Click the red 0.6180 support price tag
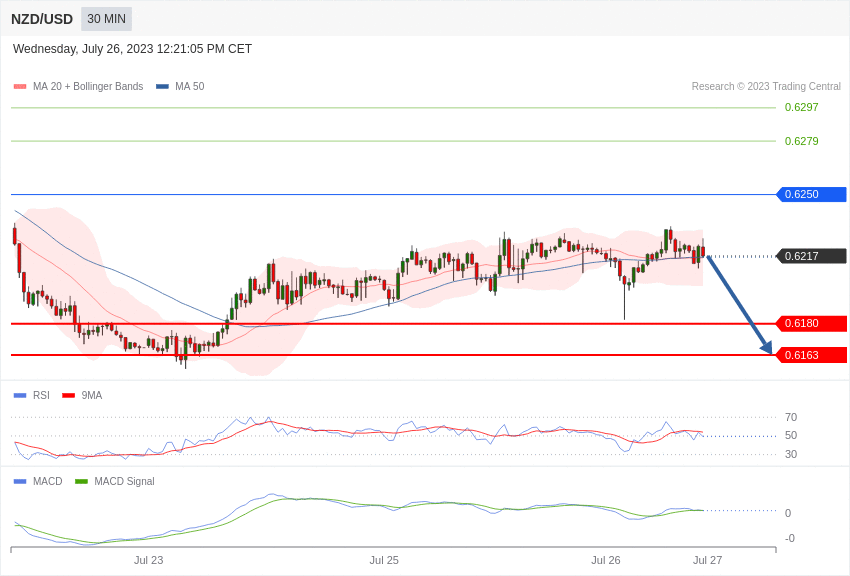850x576 pixels. pos(812,323)
